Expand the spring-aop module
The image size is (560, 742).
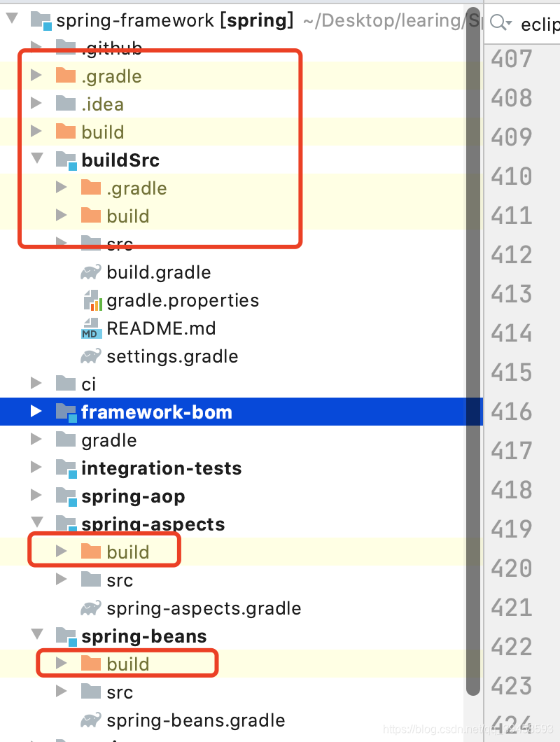click(36, 495)
